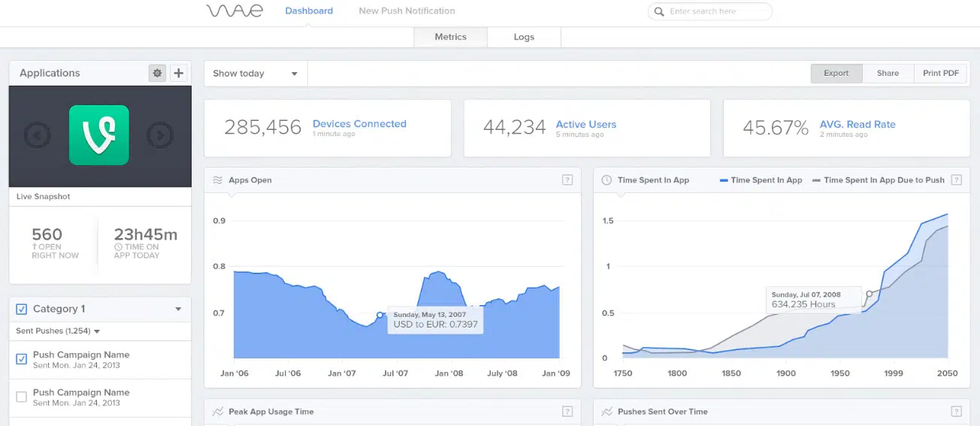Check the second Push Campaign Name checkbox
Viewport: 980px width, 426px height.
pos(22,397)
